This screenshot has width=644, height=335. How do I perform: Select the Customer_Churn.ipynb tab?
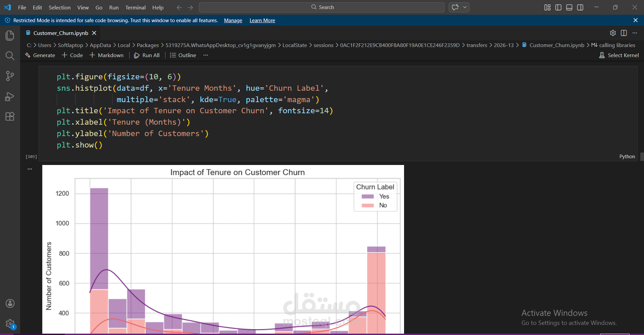tap(61, 33)
